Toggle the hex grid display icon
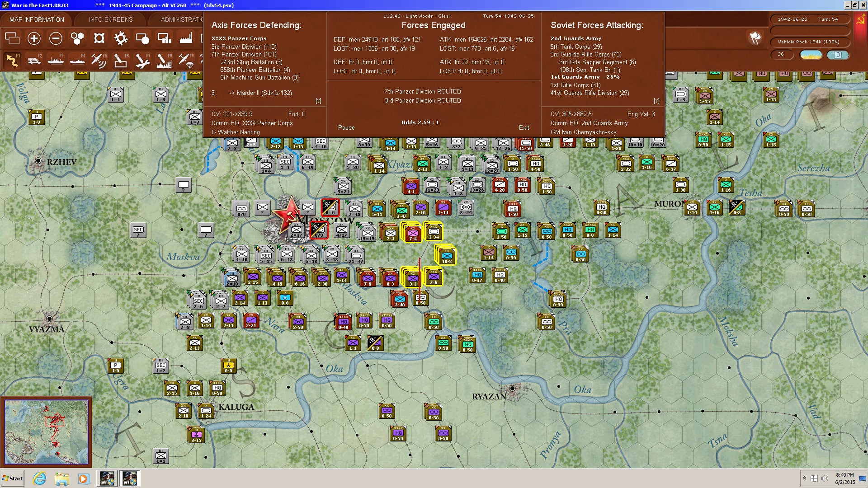Viewport: 868px width, 488px height. [x=77, y=38]
